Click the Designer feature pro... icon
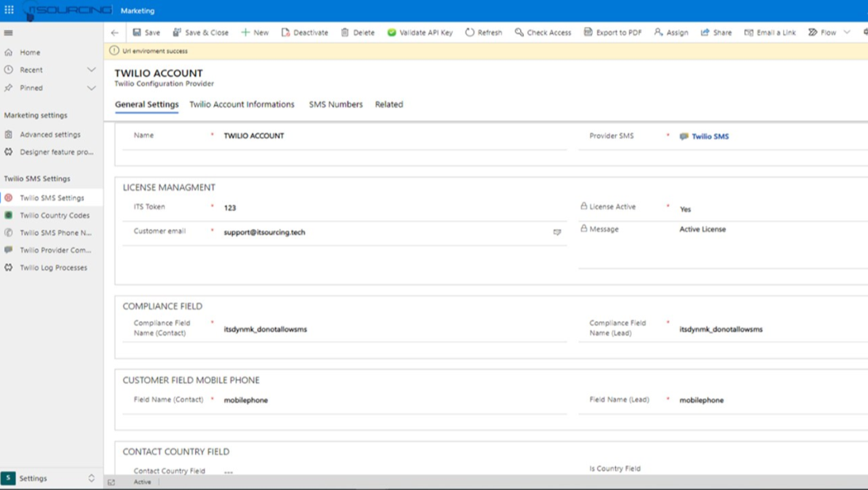 click(x=8, y=151)
